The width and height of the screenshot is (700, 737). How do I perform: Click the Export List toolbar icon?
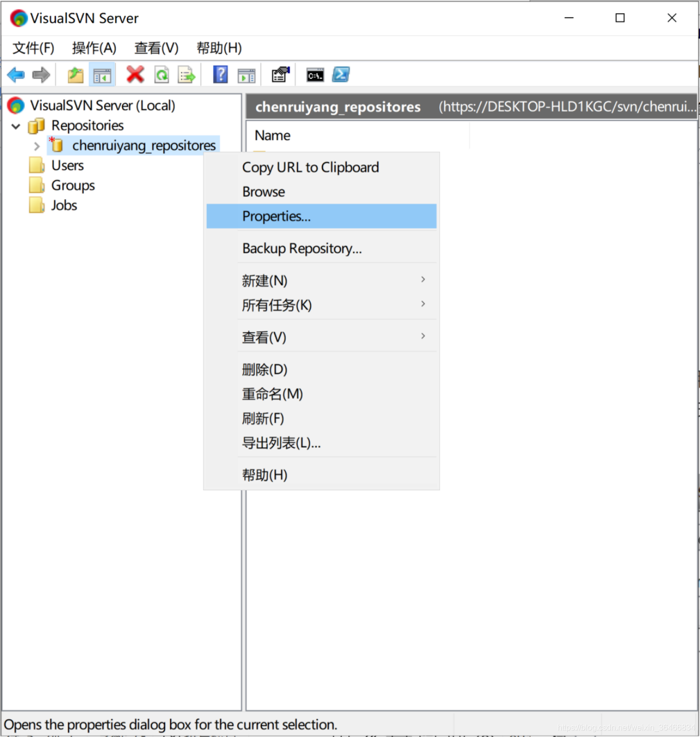coord(186,75)
